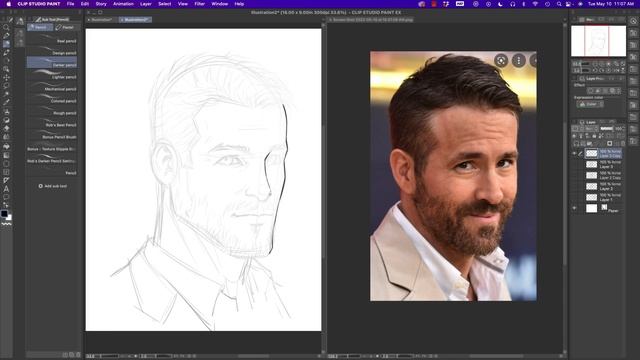Select the Text tool

point(6,189)
